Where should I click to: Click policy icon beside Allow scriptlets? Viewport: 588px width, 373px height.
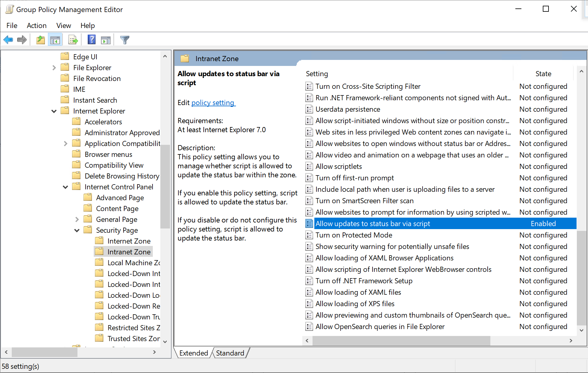(309, 166)
